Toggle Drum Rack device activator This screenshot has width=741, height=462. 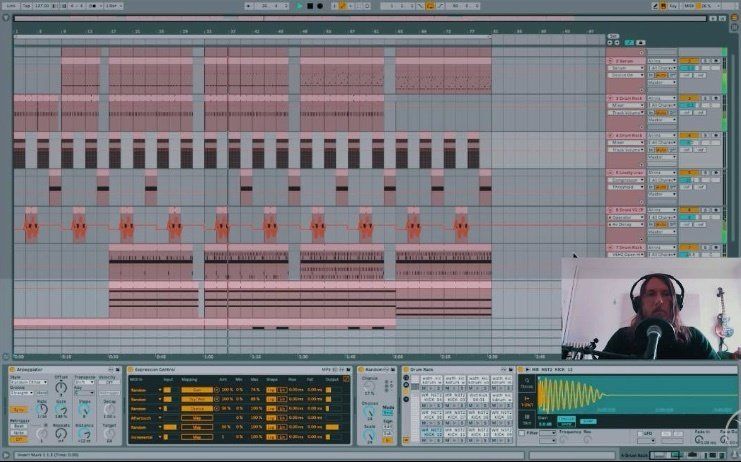tap(405, 369)
